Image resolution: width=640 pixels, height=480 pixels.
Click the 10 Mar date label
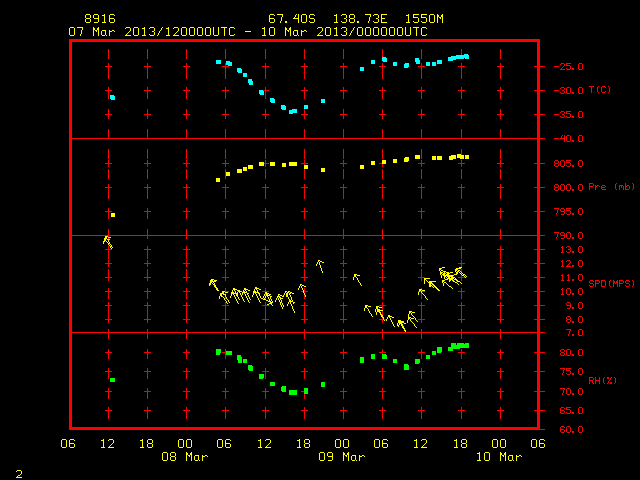pyautogui.click(x=499, y=456)
